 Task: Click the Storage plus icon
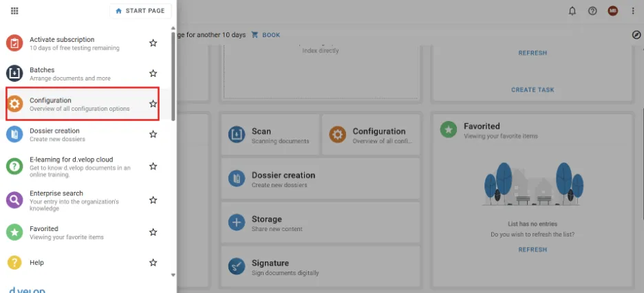point(237,222)
